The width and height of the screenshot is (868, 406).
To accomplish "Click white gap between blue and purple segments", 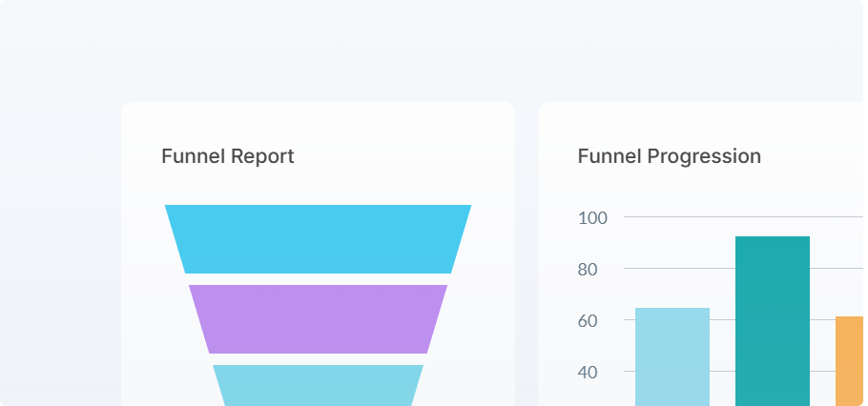I will (318, 279).
